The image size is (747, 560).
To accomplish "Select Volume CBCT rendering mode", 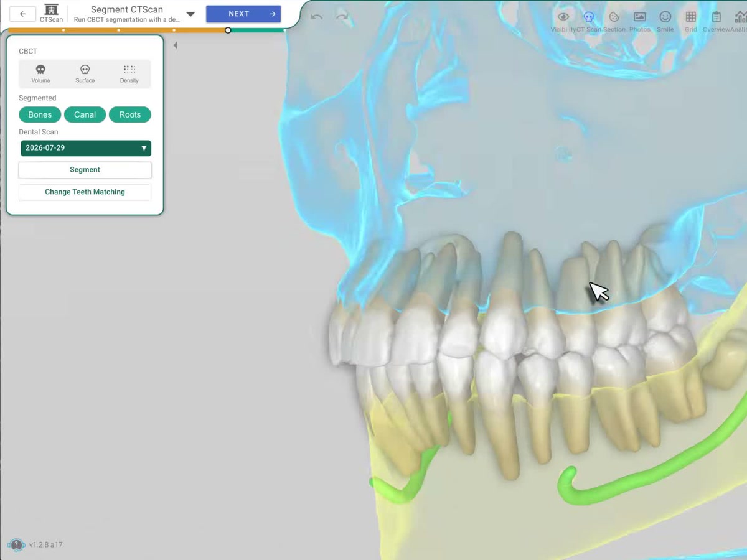I will click(x=40, y=73).
